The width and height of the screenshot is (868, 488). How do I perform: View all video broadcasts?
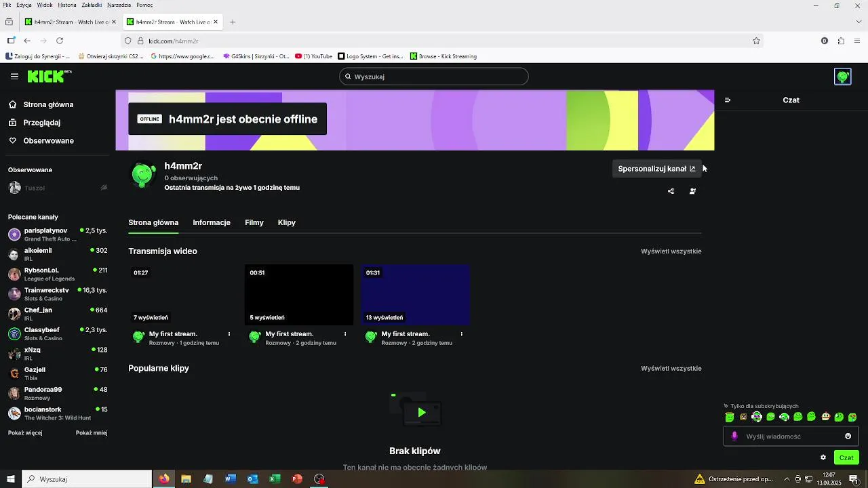671,251
